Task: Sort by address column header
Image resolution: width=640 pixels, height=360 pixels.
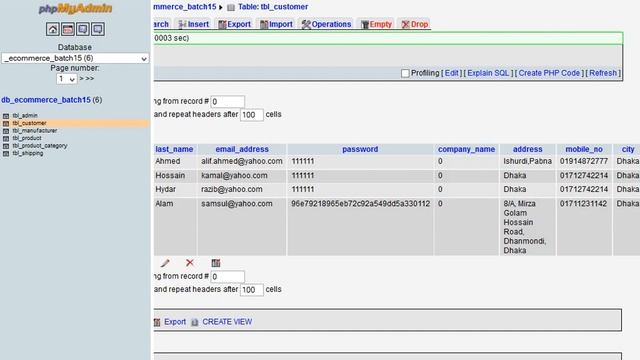Action: (x=528, y=149)
